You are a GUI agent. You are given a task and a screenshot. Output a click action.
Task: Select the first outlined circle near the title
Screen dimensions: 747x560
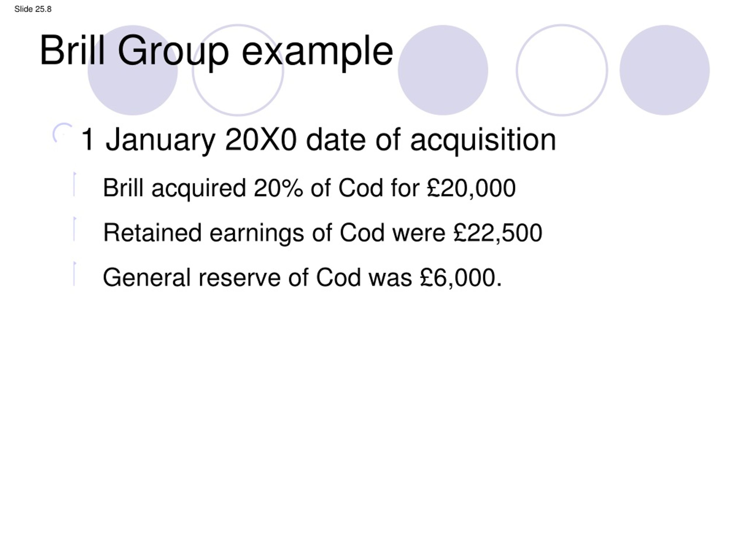click(238, 70)
